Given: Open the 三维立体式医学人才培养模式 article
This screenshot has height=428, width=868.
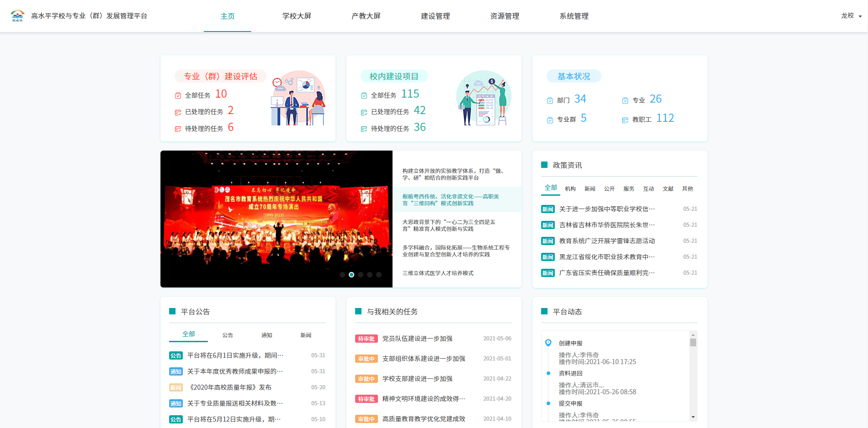Looking at the screenshot, I should [x=438, y=273].
